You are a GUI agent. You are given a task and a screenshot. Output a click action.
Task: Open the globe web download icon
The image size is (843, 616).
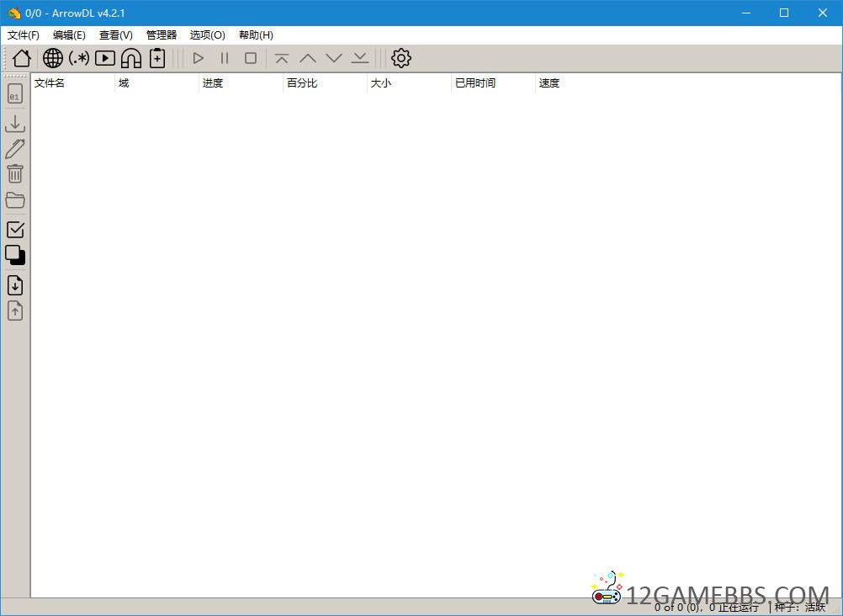coord(53,58)
